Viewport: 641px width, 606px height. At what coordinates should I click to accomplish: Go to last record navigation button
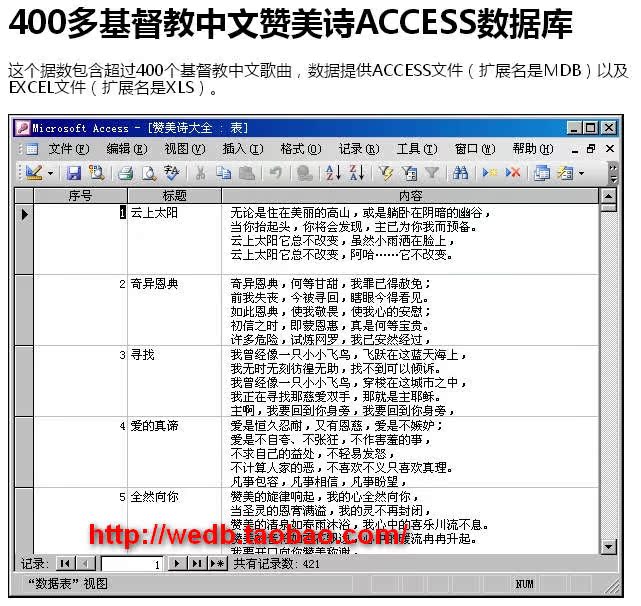click(197, 564)
